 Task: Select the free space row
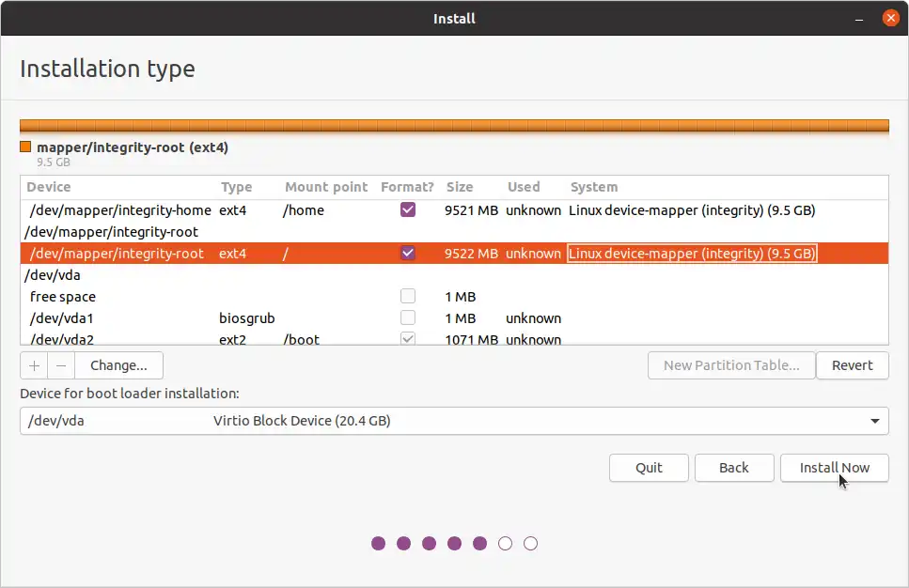coord(454,297)
